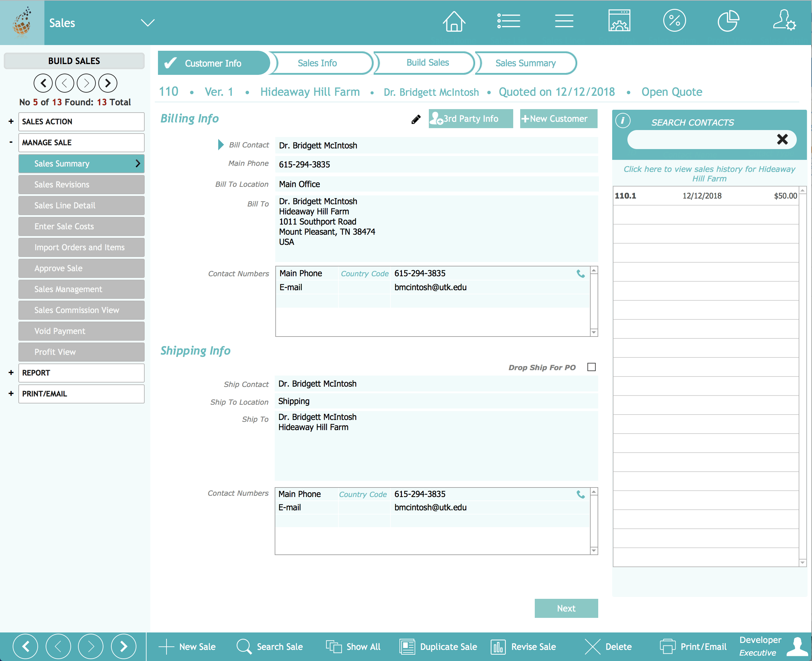Open Import Orders and Items
Image resolution: width=812 pixels, height=661 pixels.
tap(82, 247)
